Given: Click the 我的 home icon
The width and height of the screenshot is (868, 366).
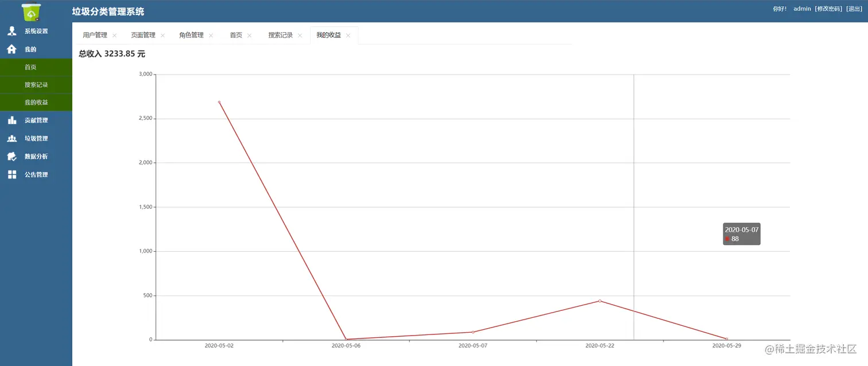Looking at the screenshot, I should point(11,49).
